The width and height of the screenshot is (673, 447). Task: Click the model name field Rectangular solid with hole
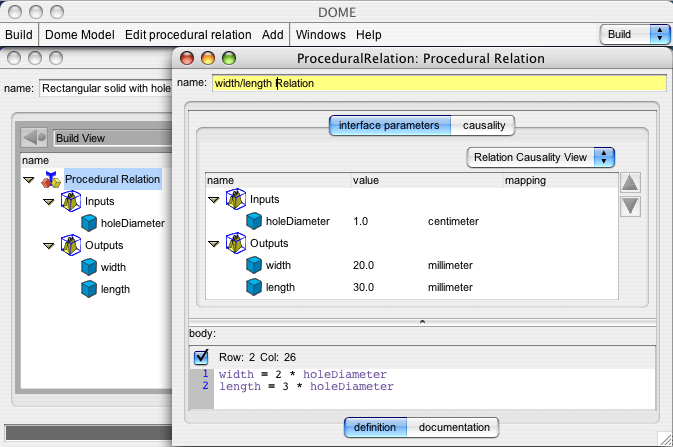106,88
